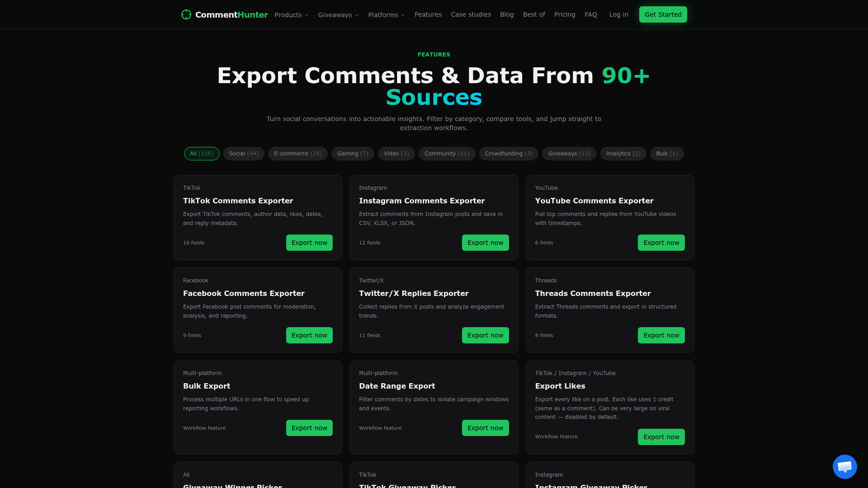
Task: Click the '8 fields' label
Action: pos(544,335)
